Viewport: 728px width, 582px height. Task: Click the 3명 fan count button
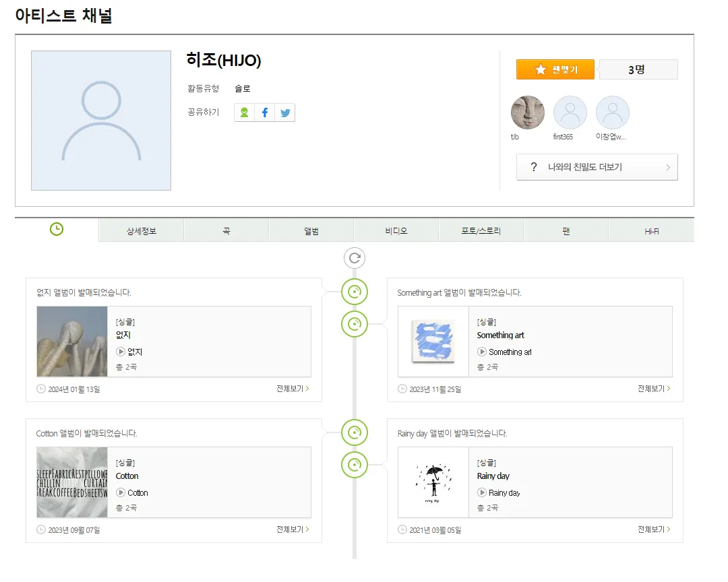point(638,69)
